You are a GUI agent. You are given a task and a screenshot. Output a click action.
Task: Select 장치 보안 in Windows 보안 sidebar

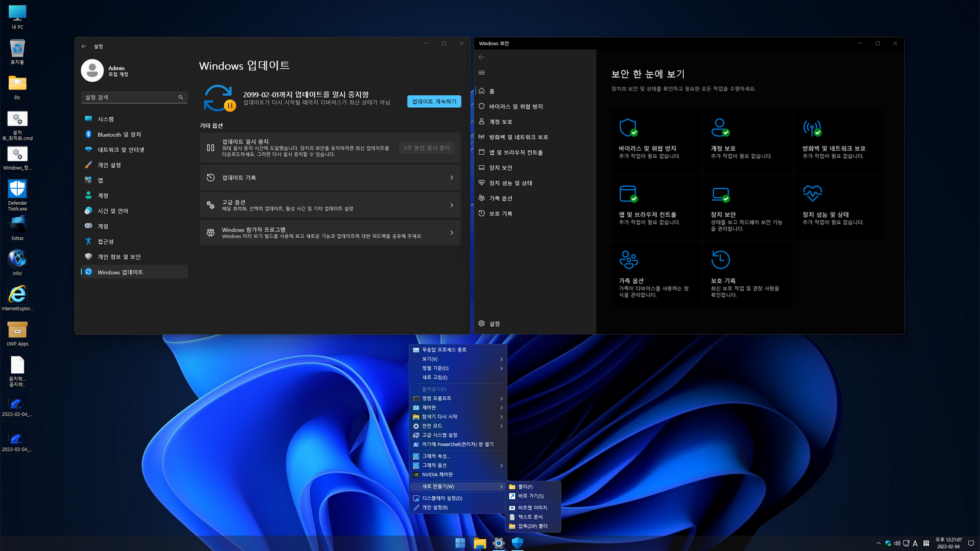[535, 168]
